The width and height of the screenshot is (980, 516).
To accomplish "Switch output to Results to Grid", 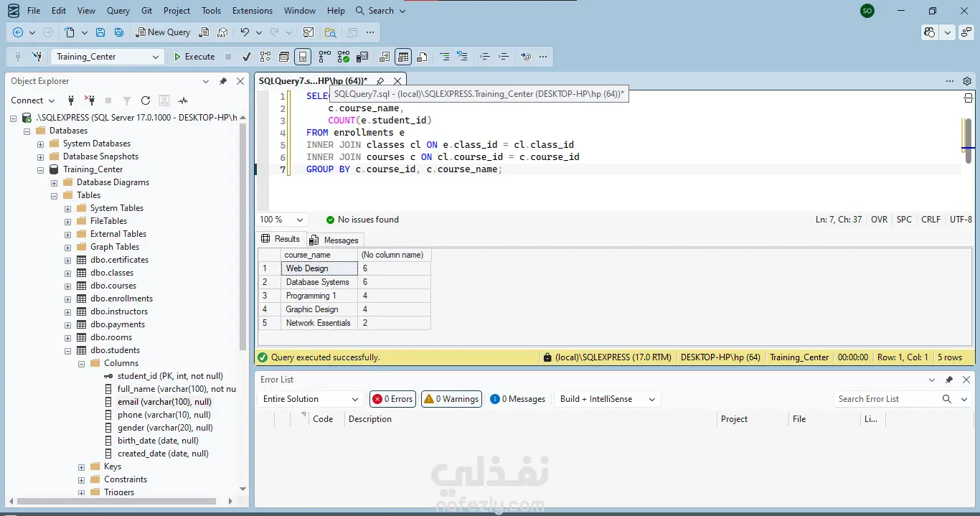I will coord(403,57).
